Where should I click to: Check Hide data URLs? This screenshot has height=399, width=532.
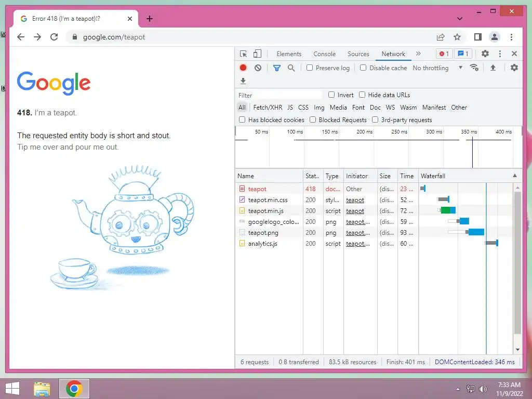click(x=362, y=95)
